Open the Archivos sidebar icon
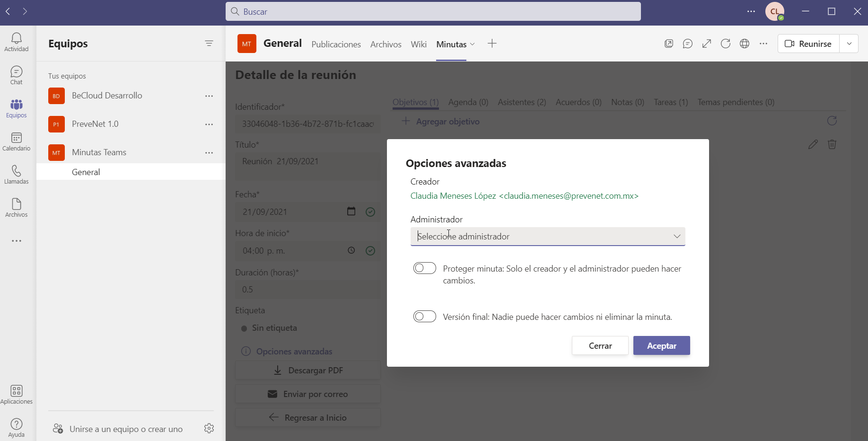This screenshot has width=868, height=441. click(x=17, y=208)
